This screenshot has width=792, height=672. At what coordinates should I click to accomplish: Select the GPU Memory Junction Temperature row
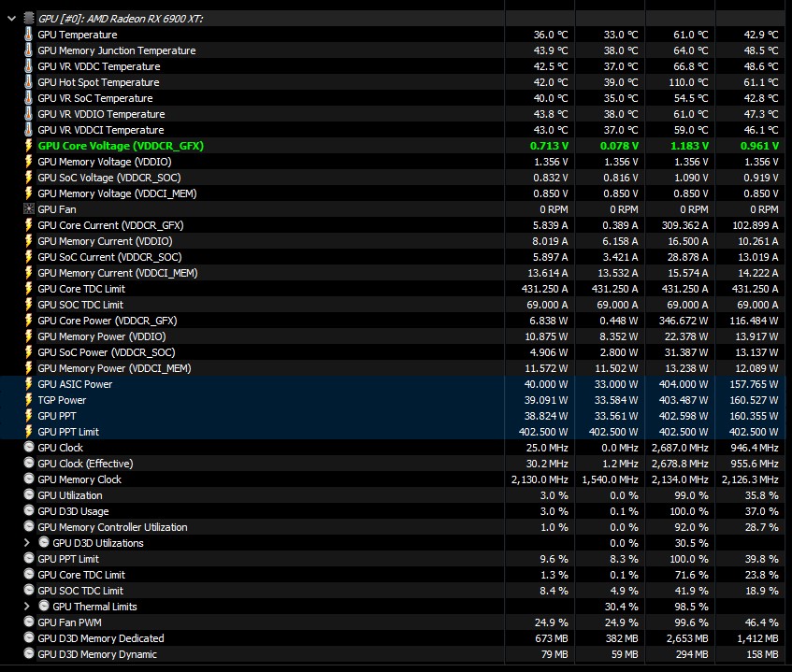[393, 50]
